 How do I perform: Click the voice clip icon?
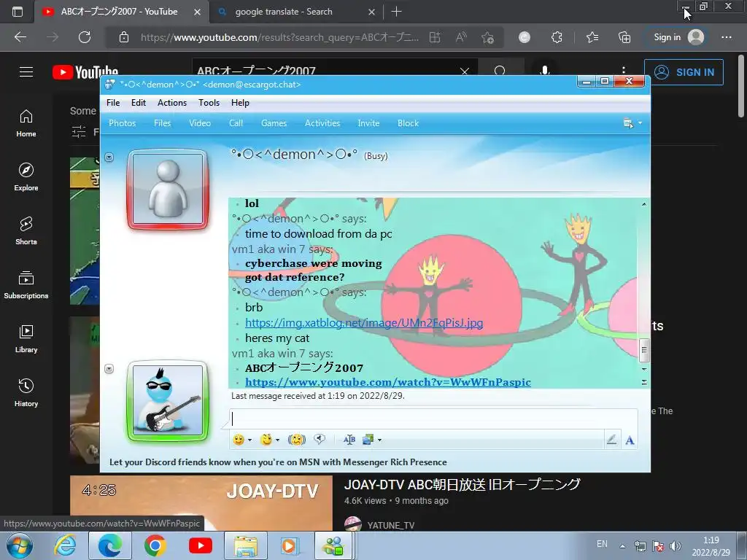click(320, 440)
